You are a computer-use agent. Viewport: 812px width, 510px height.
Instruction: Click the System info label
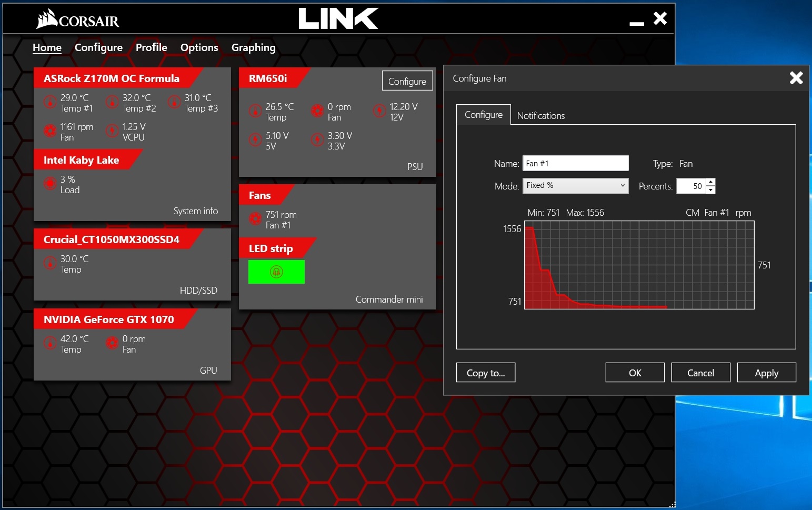pos(196,211)
